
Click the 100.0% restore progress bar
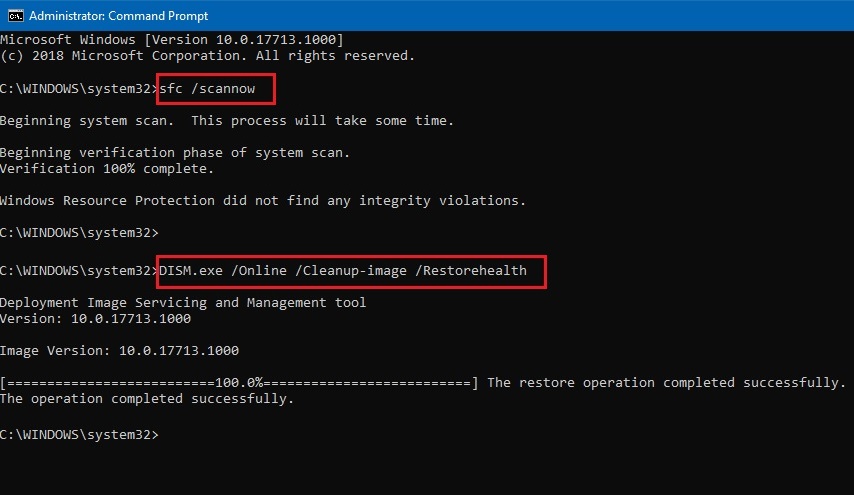click(x=240, y=382)
